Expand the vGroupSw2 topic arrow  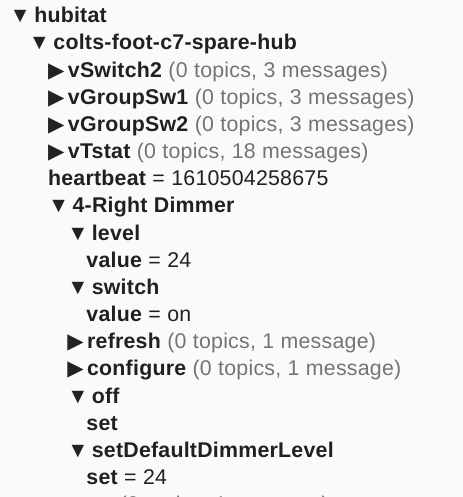point(56,125)
